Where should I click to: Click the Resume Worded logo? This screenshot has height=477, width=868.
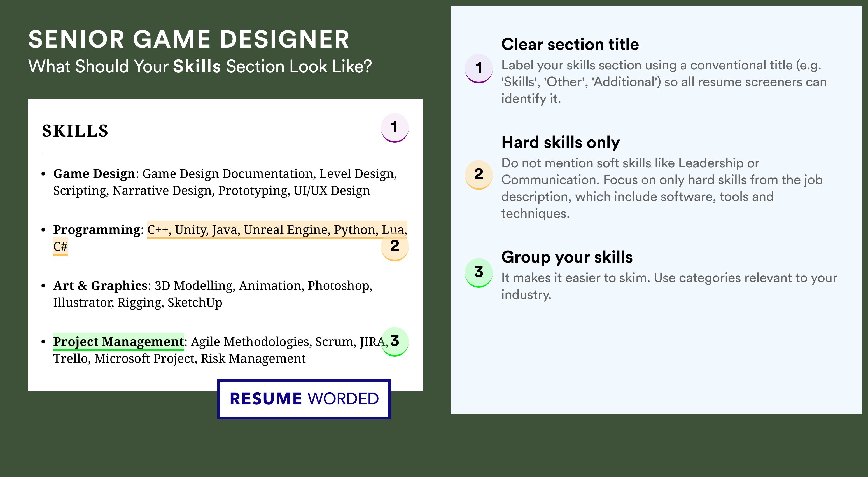coord(304,399)
